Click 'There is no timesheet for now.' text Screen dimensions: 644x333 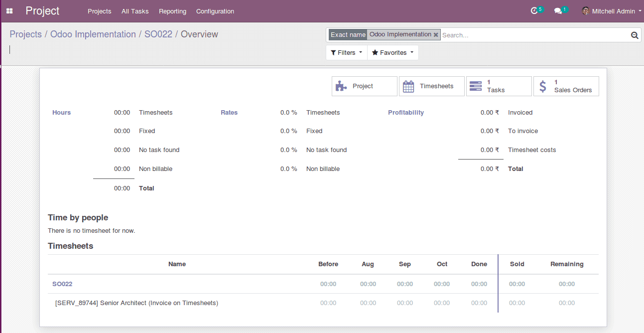[92, 231]
